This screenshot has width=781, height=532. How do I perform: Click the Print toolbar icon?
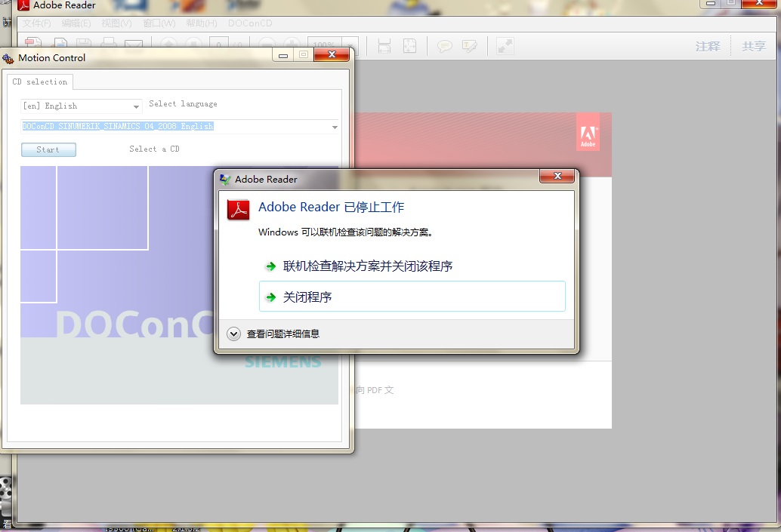point(108,44)
